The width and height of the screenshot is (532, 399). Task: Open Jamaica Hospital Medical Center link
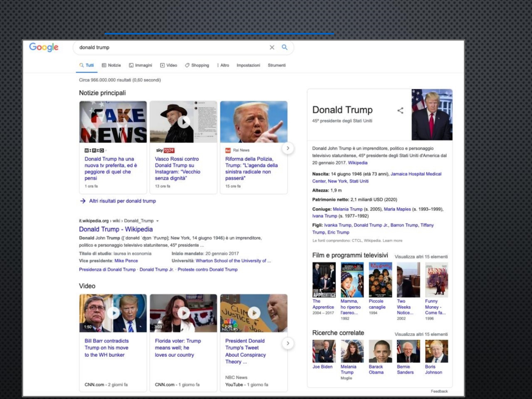click(377, 177)
